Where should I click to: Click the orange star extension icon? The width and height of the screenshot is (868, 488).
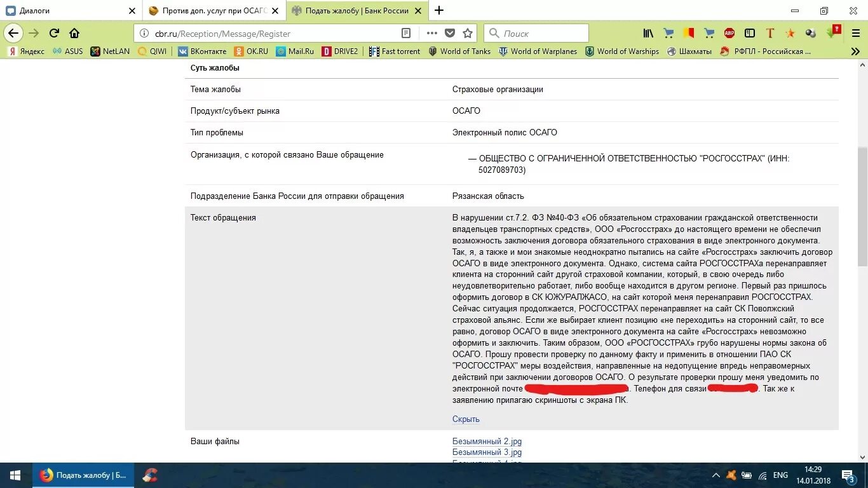(x=790, y=34)
